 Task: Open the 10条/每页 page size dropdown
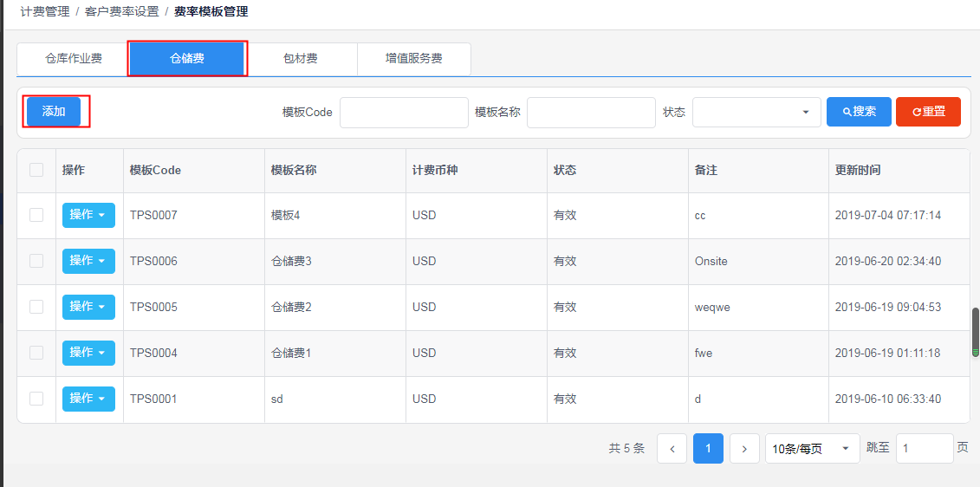point(813,448)
